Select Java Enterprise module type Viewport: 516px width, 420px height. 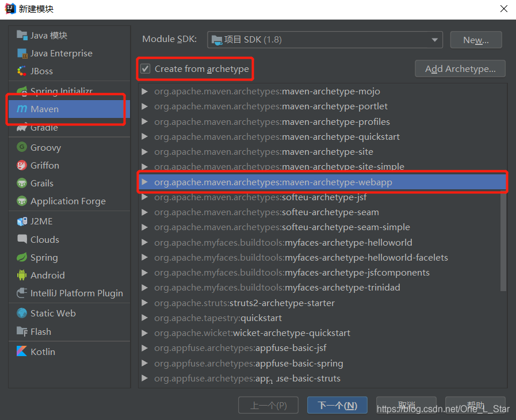[x=70, y=54]
